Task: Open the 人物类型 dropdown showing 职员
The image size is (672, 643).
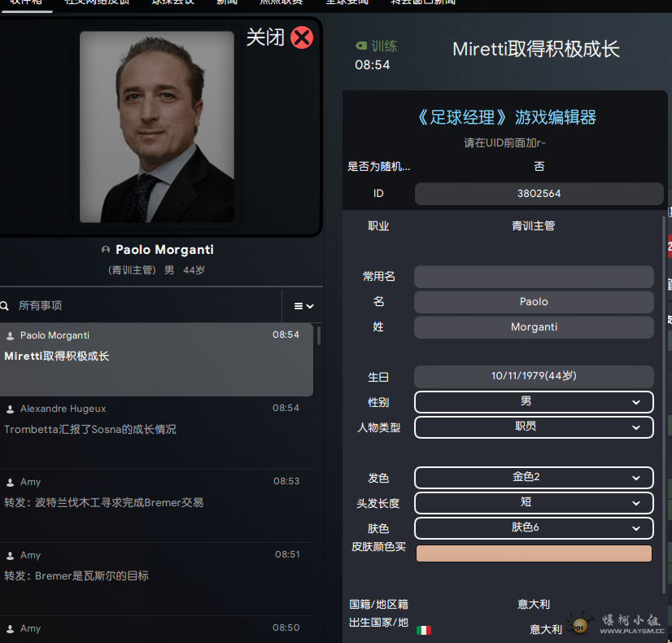Action: click(x=534, y=427)
